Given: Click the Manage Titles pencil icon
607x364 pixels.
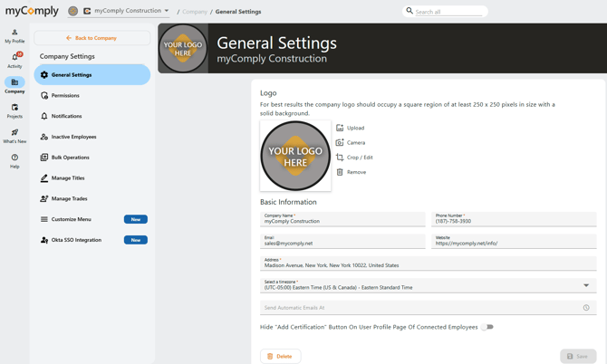Looking at the screenshot, I should 44,178.
